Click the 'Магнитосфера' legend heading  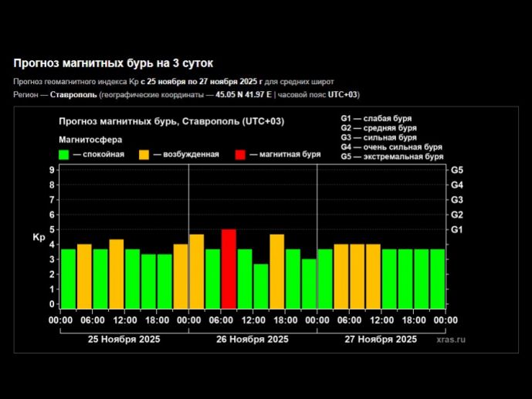(90, 140)
